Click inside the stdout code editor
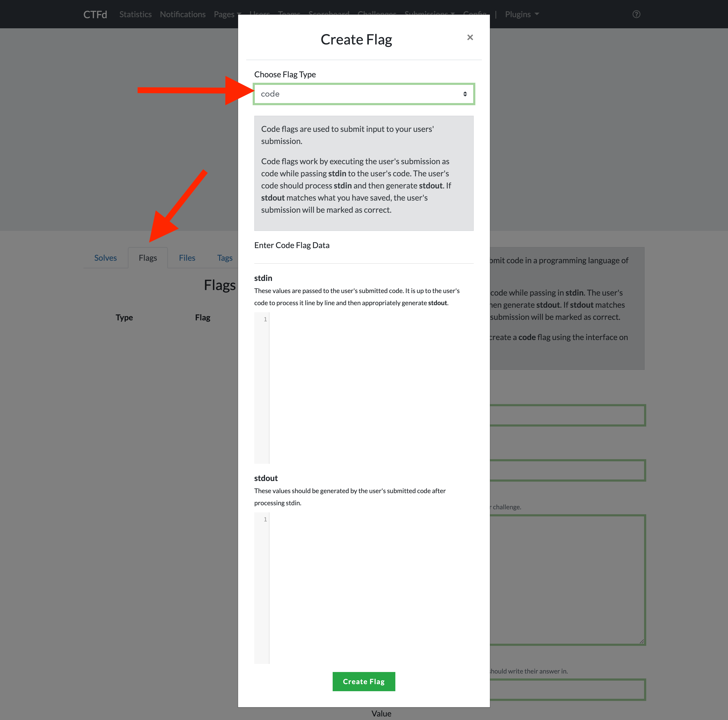 pos(371,588)
